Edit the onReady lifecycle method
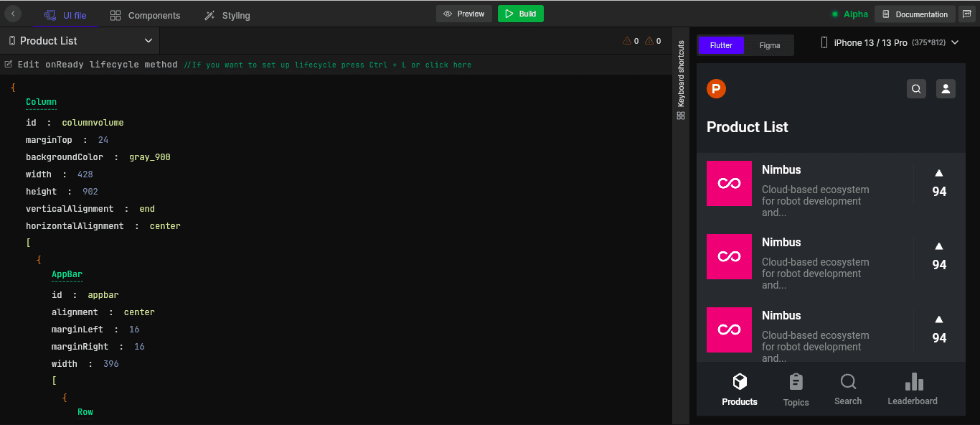Image resolution: width=980 pixels, height=425 pixels. (91, 65)
